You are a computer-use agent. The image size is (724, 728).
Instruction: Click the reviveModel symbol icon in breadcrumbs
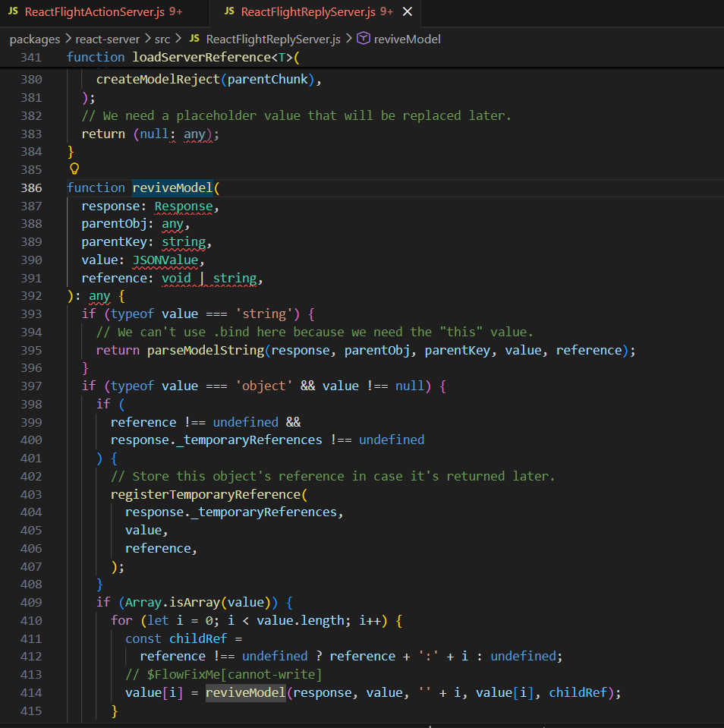(364, 39)
